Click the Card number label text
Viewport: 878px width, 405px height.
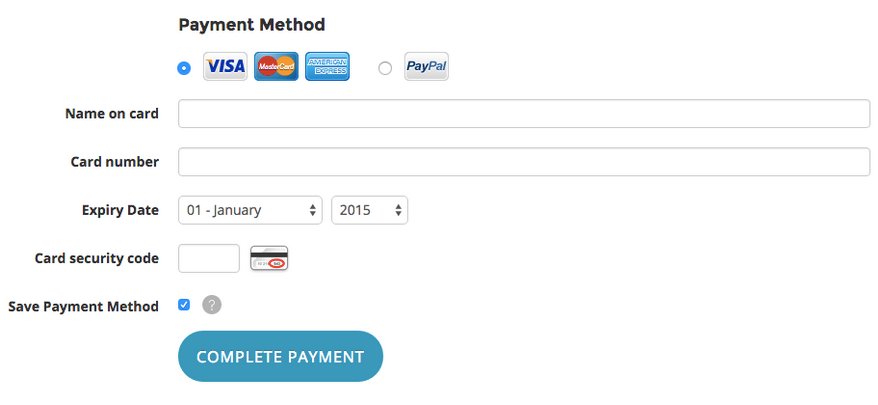tap(114, 162)
